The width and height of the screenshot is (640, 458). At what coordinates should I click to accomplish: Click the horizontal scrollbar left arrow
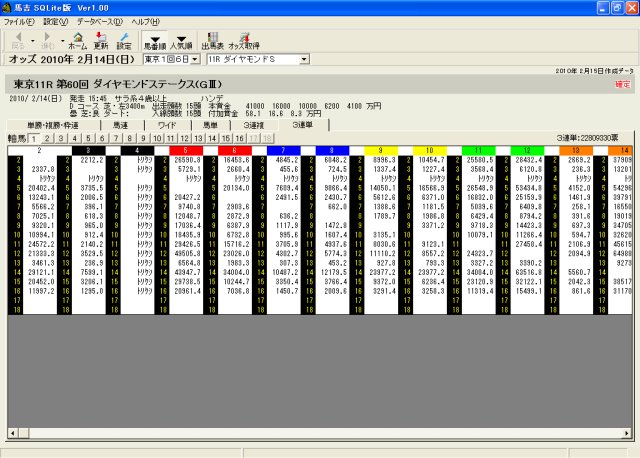tap(13, 433)
